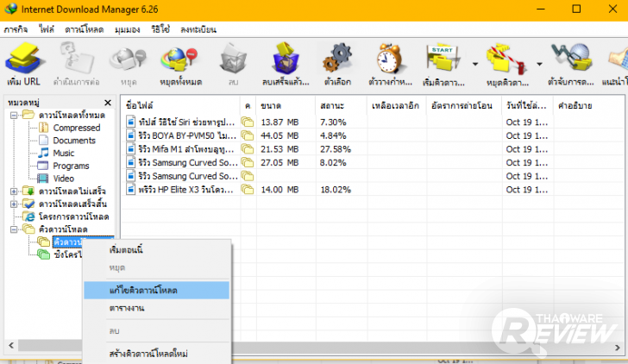Choose ตารางงาน in context menu

pyautogui.click(x=157, y=308)
